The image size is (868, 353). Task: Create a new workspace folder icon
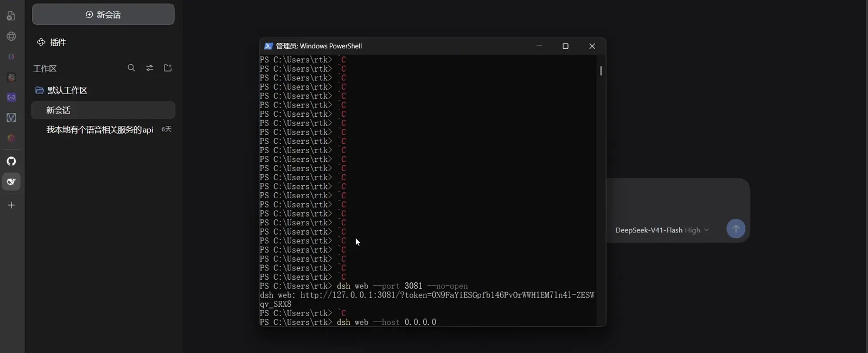click(x=168, y=68)
